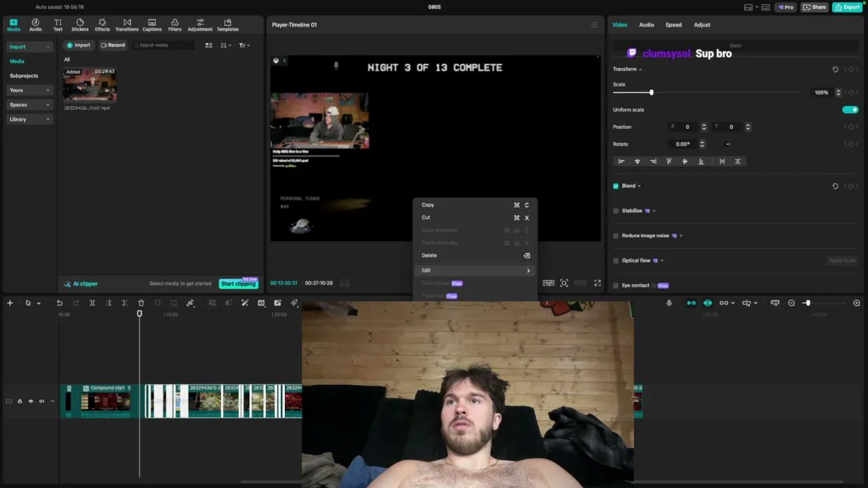The width and height of the screenshot is (868, 488).
Task: Click the three-dot track options icon
Action: click(52, 401)
